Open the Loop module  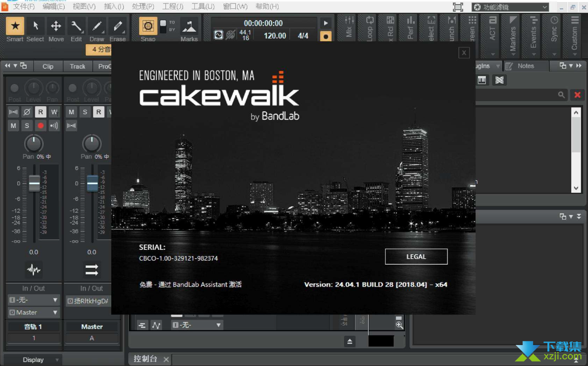click(x=370, y=28)
